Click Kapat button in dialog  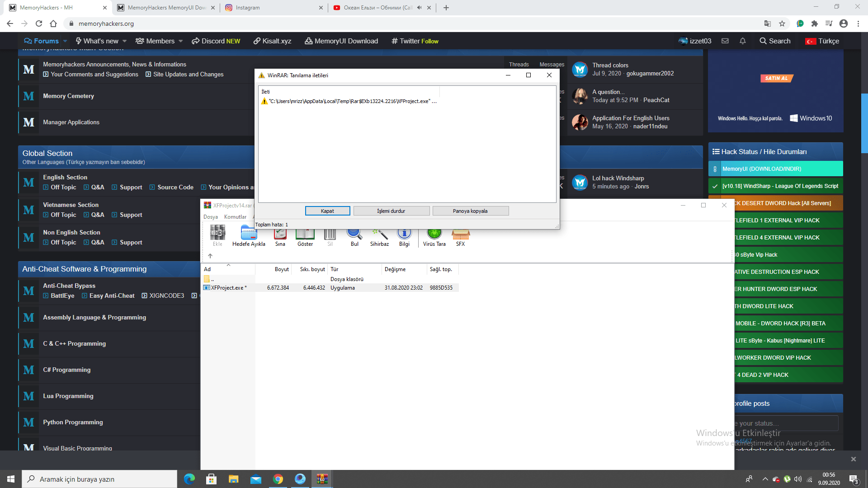point(327,211)
